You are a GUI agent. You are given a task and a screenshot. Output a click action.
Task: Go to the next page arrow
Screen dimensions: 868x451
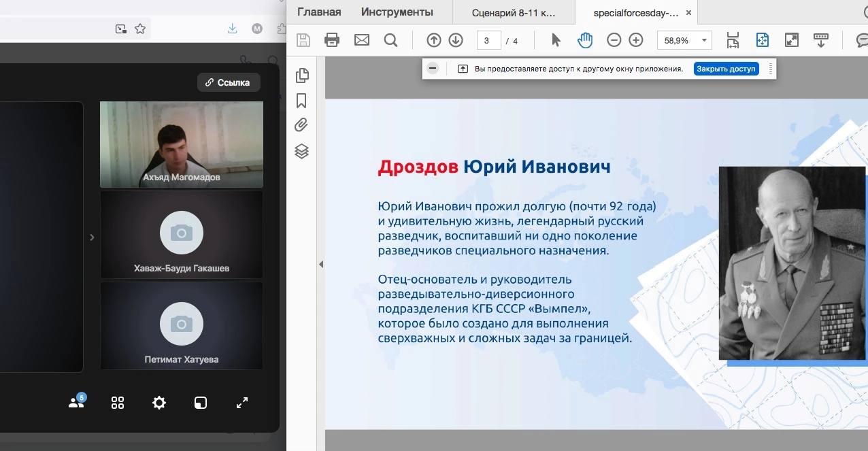click(456, 40)
